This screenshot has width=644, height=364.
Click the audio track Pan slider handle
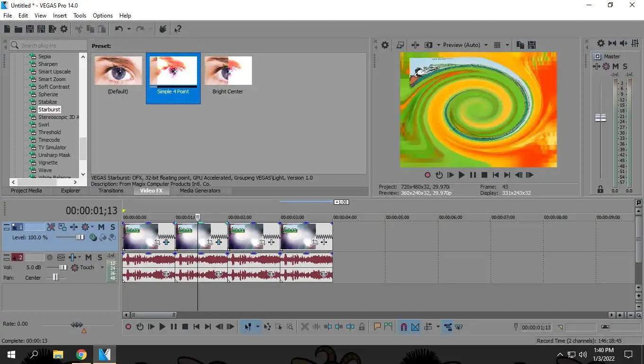(56, 277)
